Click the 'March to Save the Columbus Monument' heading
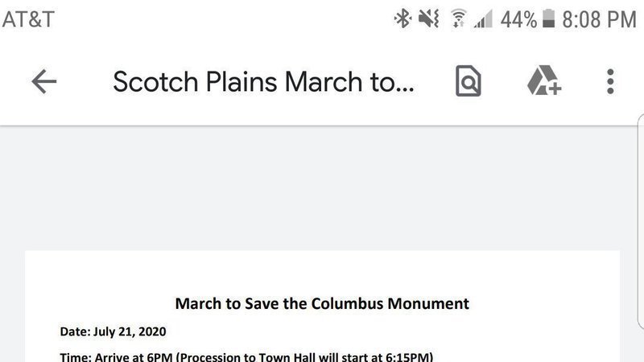Viewport: 644px width, 362px height. pyautogui.click(x=322, y=304)
